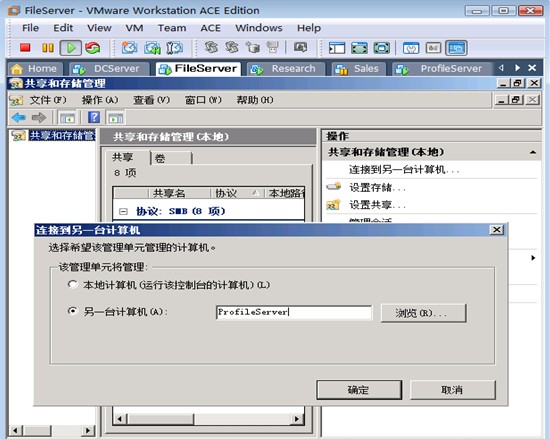Click the 确定 button
This screenshot has width=550, height=439.
coord(358,390)
